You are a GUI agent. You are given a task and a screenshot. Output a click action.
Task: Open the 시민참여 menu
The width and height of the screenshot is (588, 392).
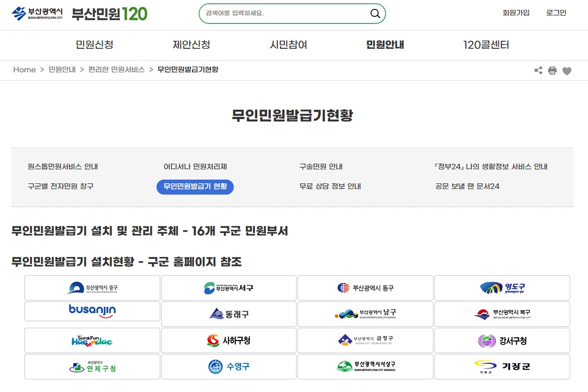click(289, 45)
